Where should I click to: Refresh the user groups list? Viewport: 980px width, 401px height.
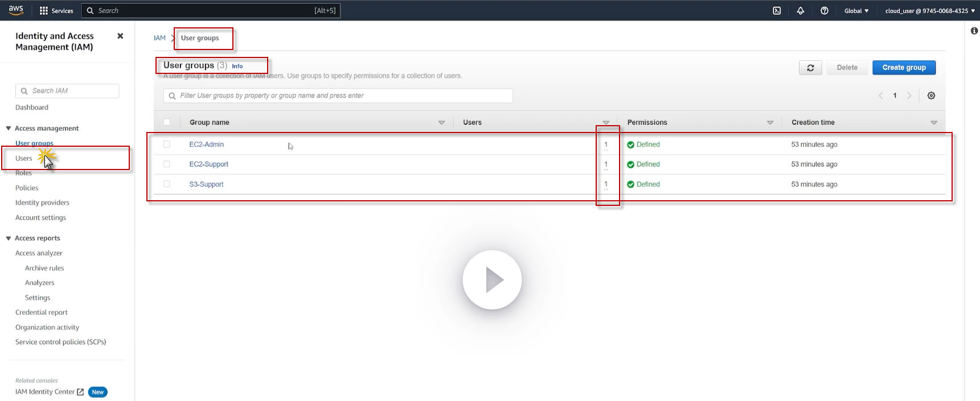(810, 68)
